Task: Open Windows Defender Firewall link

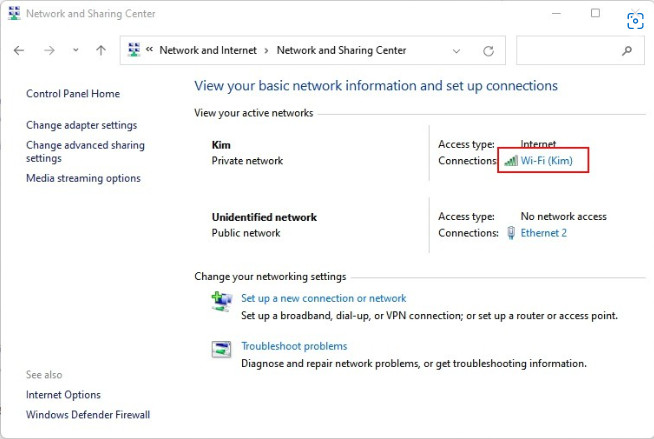Action: pyautogui.click(x=88, y=415)
